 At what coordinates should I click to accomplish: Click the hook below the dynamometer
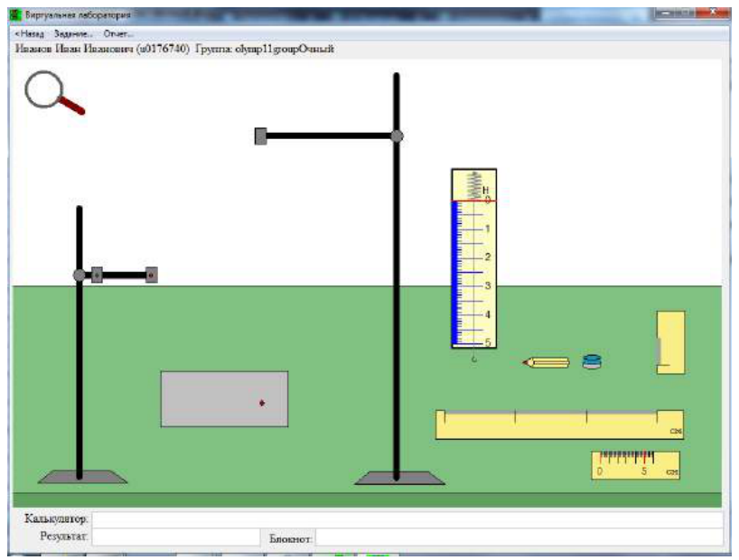(474, 359)
